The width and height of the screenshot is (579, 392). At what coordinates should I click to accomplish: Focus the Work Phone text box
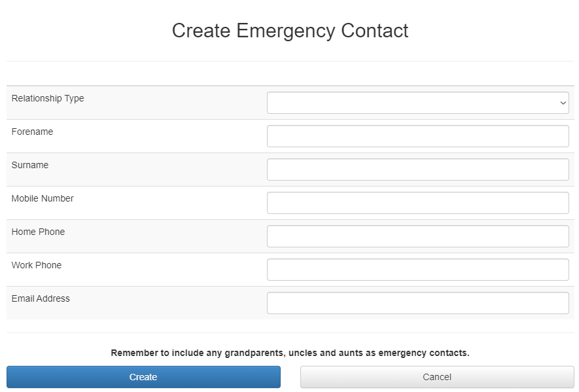click(417, 270)
